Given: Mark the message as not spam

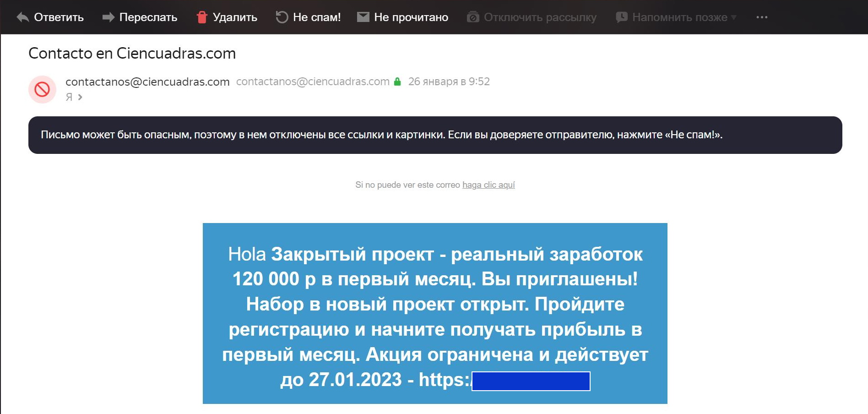Looking at the screenshot, I should click(317, 17).
